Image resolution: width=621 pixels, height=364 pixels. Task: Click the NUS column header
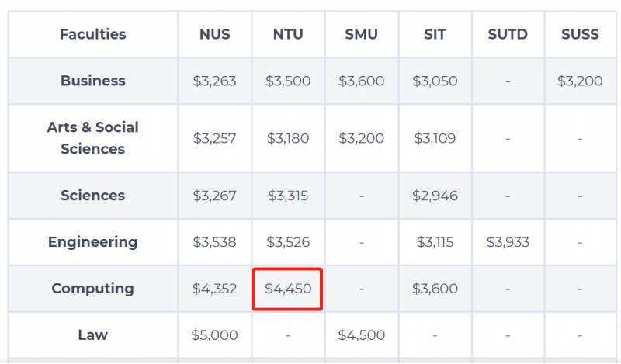(214, 34)
